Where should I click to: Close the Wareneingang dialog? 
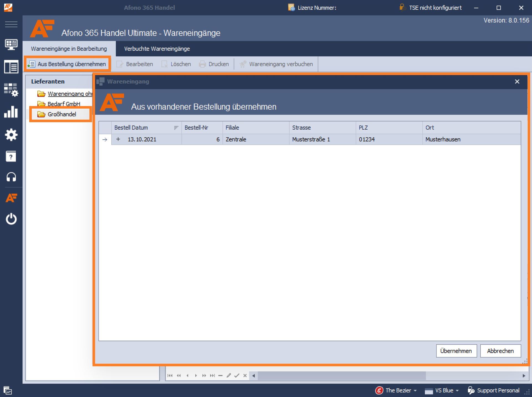pyautogui.click(x=517, y=81)
